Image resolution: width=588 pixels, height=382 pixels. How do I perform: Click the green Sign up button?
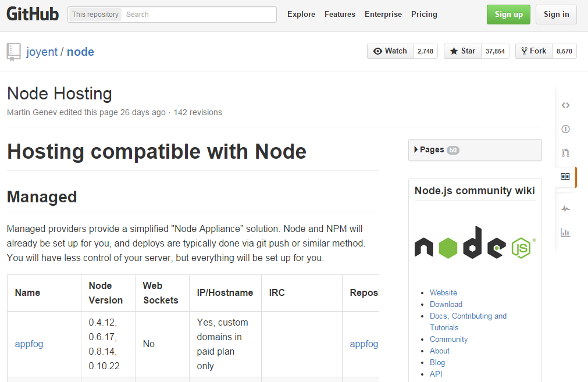508,15
